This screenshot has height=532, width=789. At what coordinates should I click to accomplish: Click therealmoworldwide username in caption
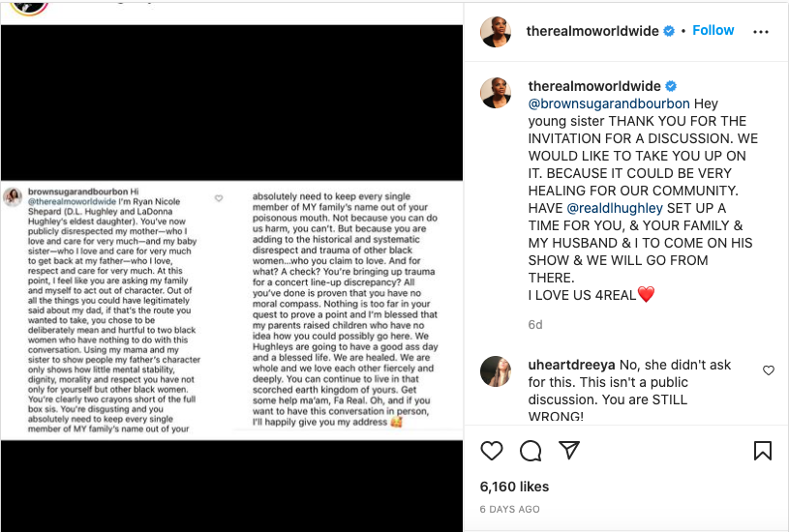[x=594, y=86]
